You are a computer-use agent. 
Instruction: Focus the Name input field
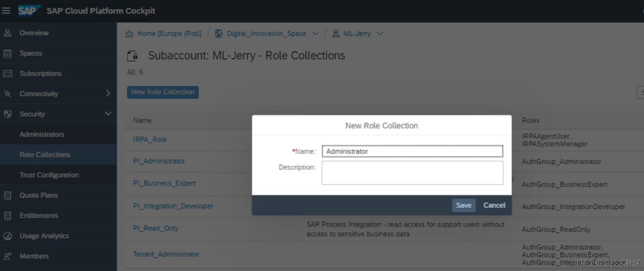pos(412,151)
